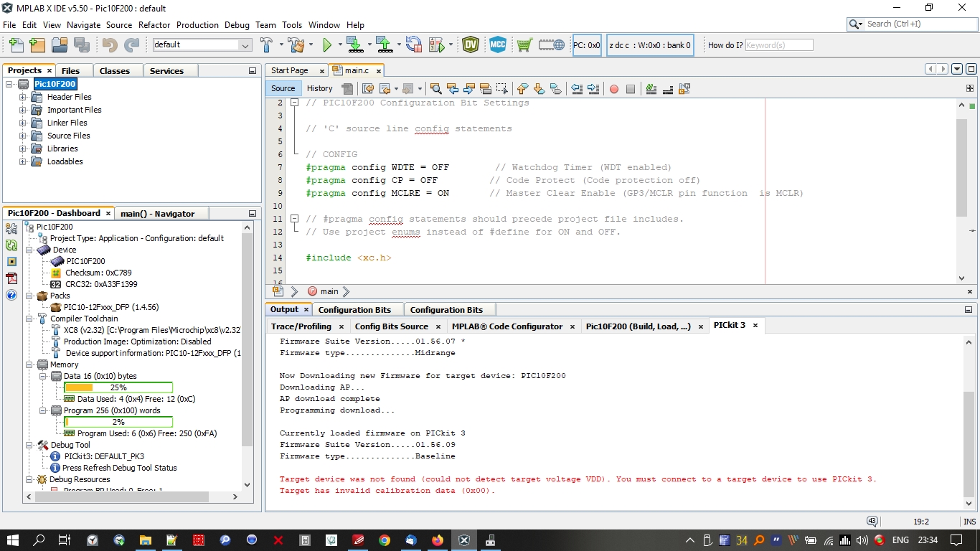Click the How do I? keyword field
The height and width of the screenshot is (551, 980).
pyautogui.click(x=779, y=45)
